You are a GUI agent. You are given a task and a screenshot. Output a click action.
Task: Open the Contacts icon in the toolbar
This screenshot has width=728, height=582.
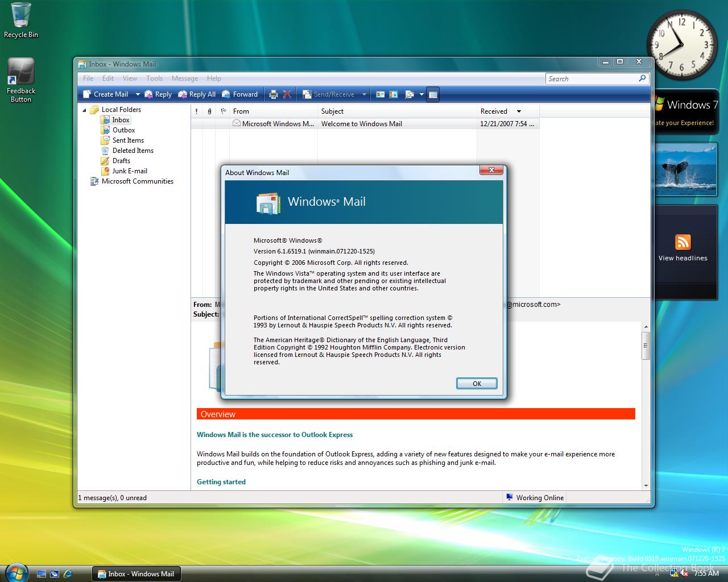click(380, 94)
